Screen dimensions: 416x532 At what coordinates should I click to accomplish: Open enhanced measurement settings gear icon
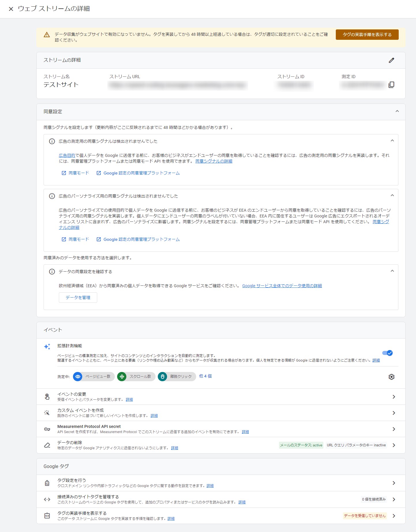pos(391,377)
